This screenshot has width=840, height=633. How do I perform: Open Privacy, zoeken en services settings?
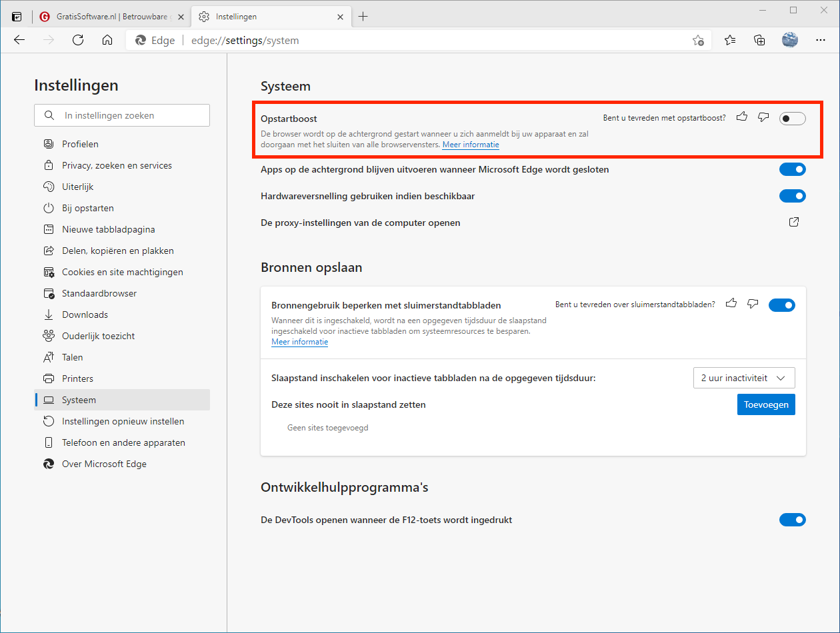point(117,165)
